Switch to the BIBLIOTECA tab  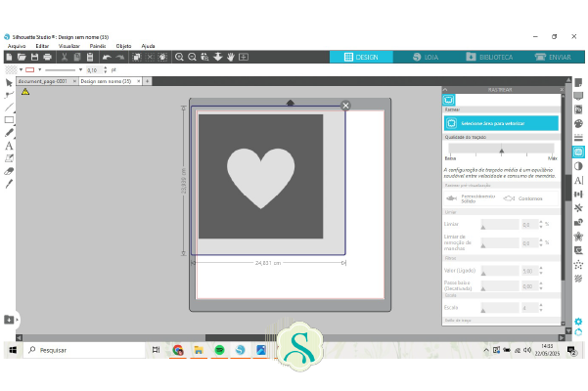(489, 57)
